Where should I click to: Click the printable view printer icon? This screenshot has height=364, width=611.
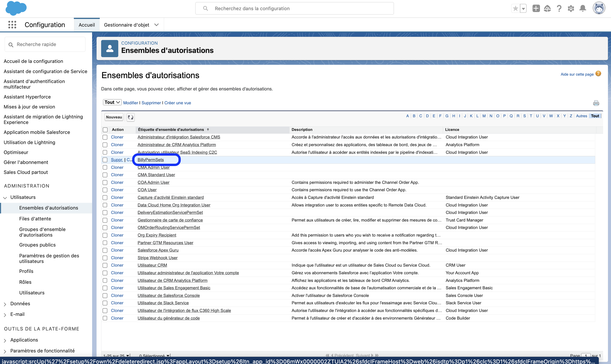596,103
